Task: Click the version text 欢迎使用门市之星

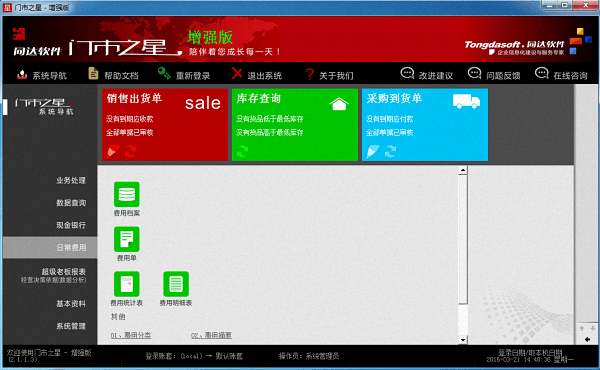Action: click(x=49, y=355)
